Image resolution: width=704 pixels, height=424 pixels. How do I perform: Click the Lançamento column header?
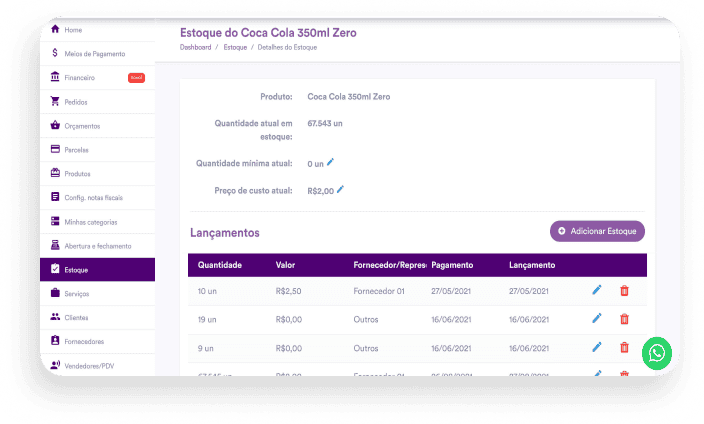(x=532, y=265)
